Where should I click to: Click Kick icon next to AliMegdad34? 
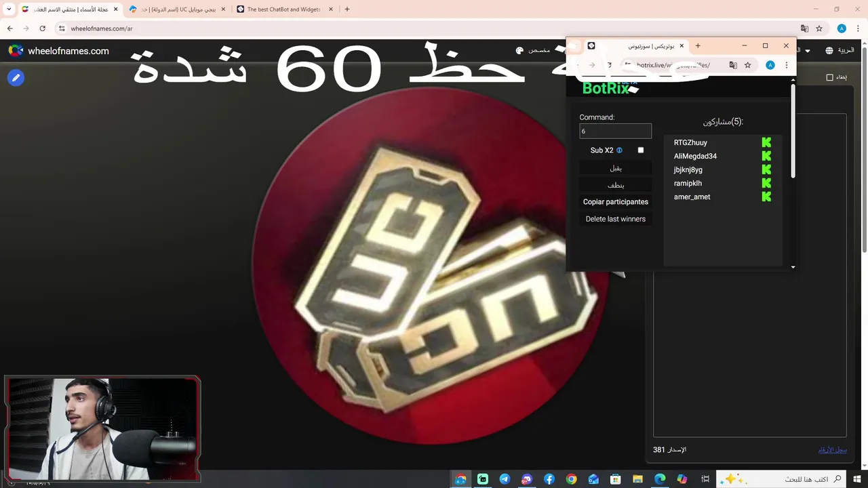point(766,156)
